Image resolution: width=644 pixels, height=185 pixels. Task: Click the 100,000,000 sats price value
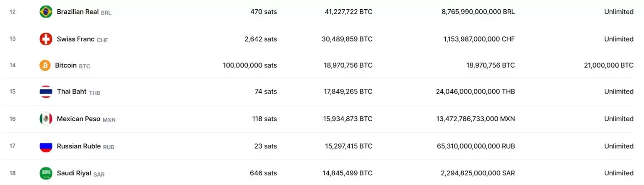pyautogui.click(x=250, y=65)
